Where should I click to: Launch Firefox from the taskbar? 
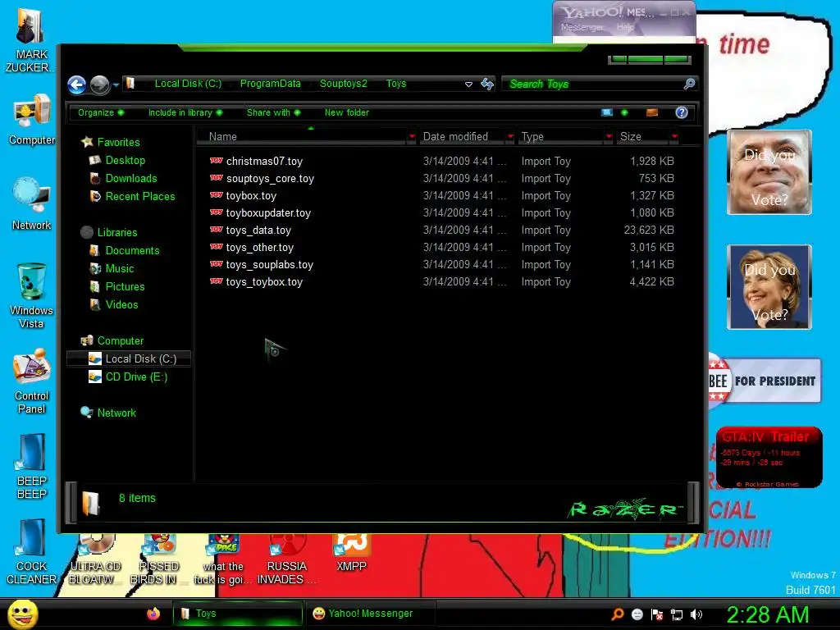click(153, 614)
